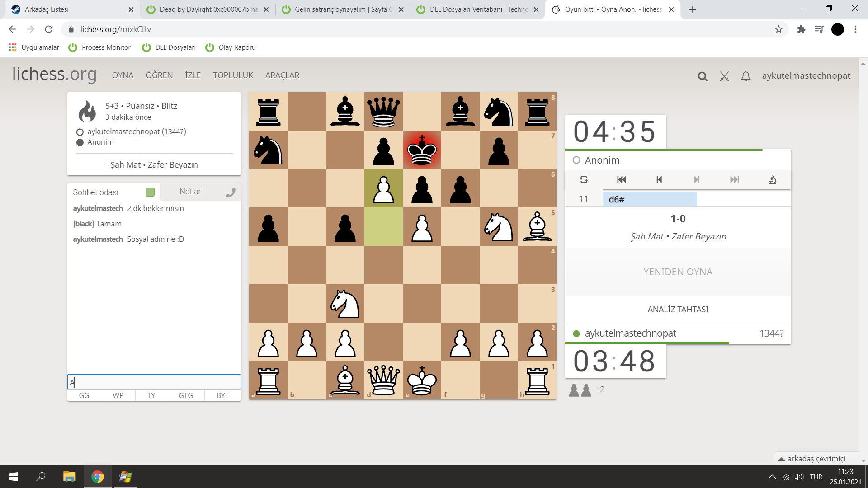Open notifications bell
The image size is (868, 488).
click(x=746, y=76)
